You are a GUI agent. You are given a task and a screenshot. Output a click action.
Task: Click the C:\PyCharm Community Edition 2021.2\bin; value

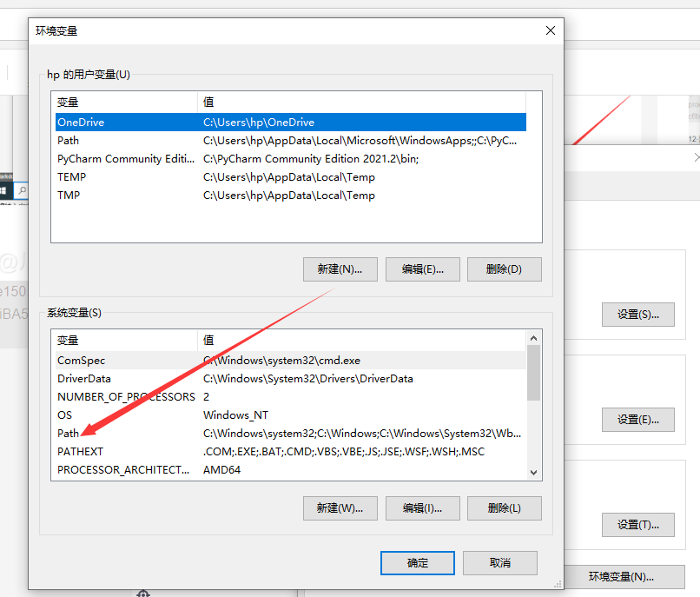click(x=311, y=159)
